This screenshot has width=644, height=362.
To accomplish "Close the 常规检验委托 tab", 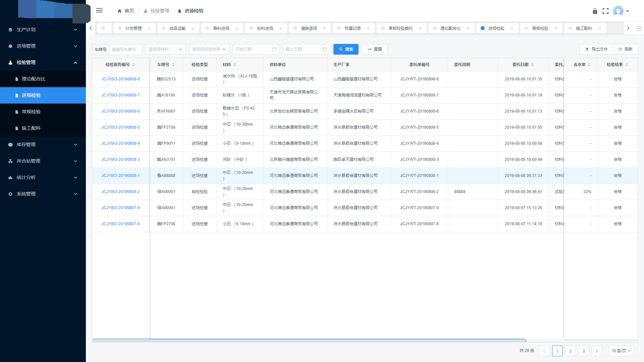I will 420,28.
